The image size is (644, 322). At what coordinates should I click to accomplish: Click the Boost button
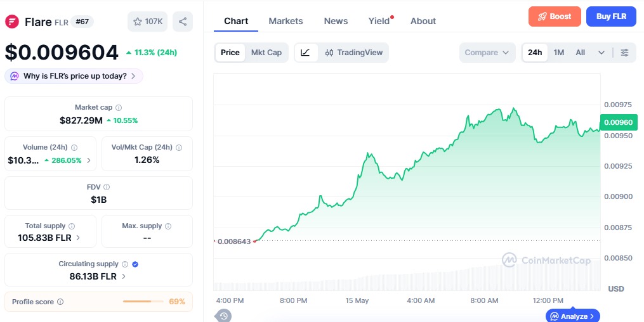coord(555,16)
